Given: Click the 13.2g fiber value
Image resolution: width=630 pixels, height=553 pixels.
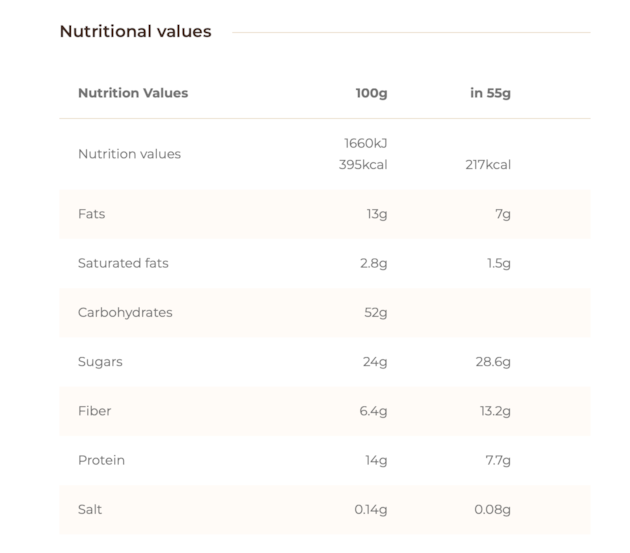Looking at the screenshot, I should coord(495,411).
